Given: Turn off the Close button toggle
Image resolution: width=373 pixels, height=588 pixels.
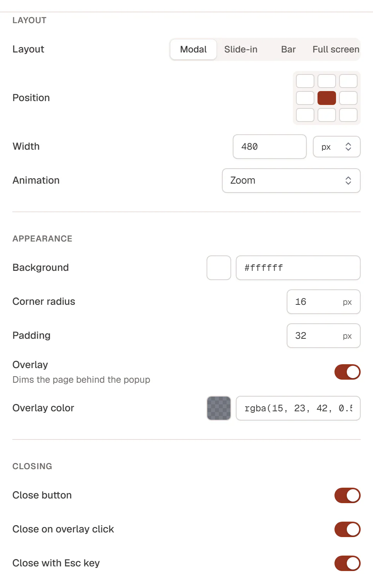Looking at the screenshot, I should point(348,495).
